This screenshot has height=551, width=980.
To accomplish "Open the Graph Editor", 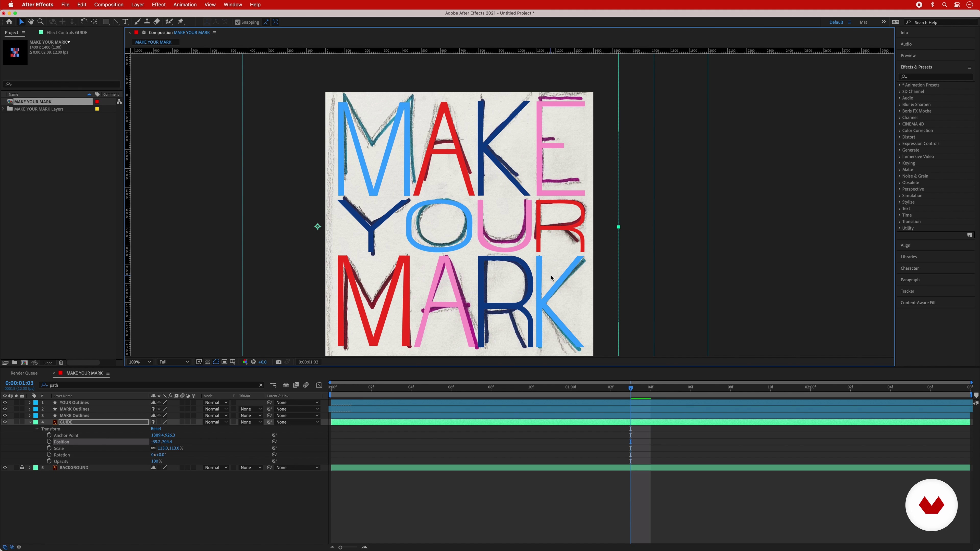I will (x=319, y=385).
